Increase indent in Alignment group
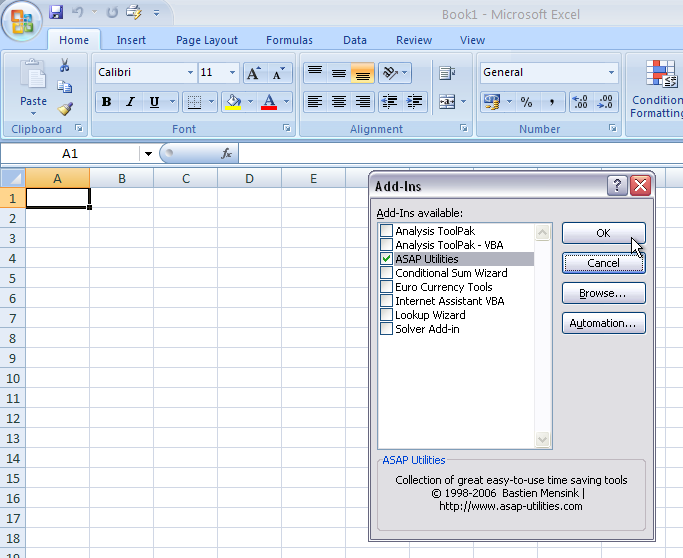Screen dimensions: 683x558 point(414,102)
